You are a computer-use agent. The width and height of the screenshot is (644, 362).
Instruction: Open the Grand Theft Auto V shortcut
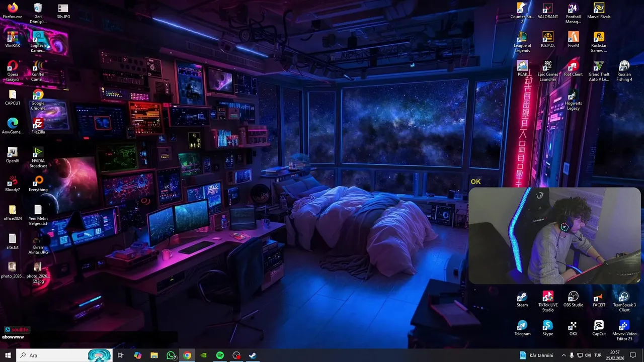click(599, 71)
